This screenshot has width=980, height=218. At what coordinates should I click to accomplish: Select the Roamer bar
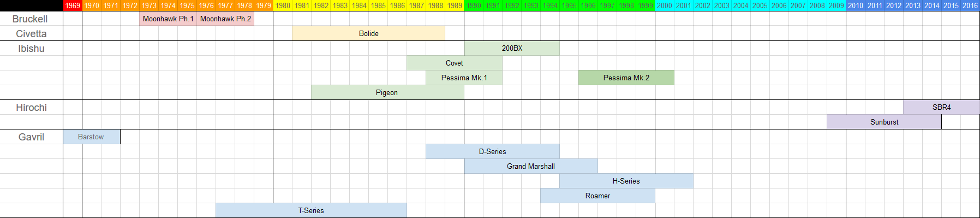(597, 196)
